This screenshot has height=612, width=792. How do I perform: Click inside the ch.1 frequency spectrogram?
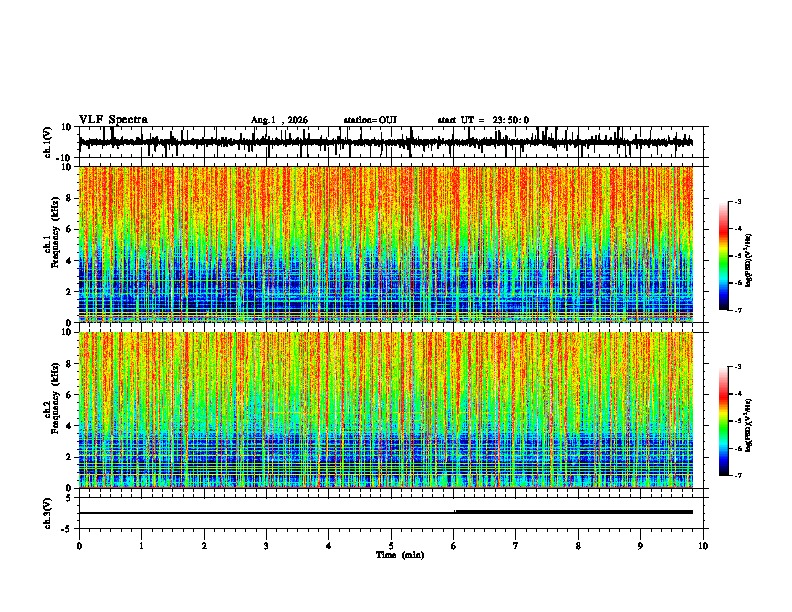click(386, 244)
